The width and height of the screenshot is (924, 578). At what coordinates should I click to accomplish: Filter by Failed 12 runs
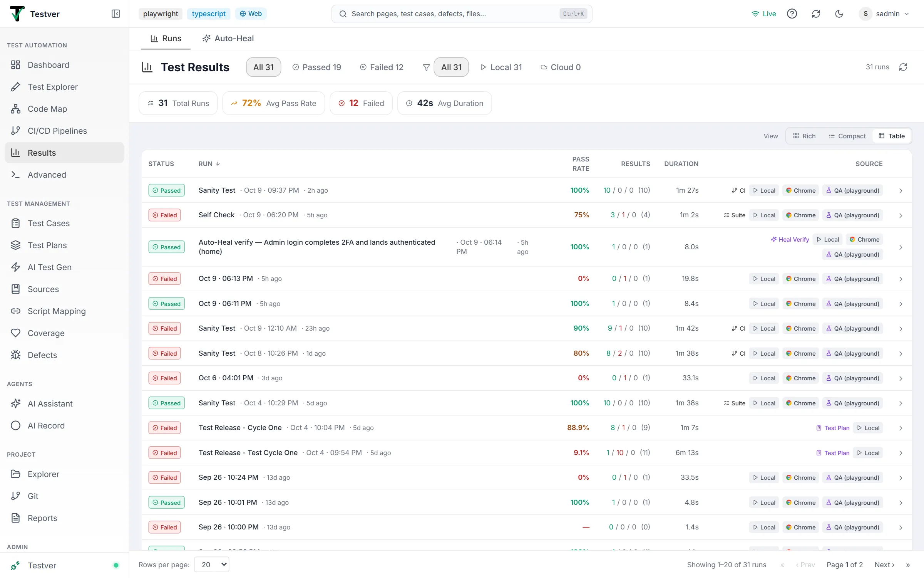click(x=382, y=67)
